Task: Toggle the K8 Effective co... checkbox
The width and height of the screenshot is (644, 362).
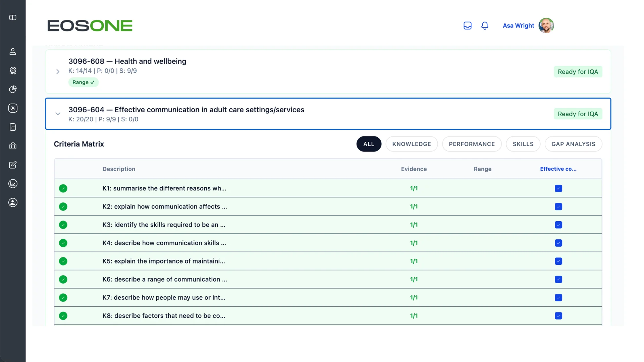Action: pos(558,316)
